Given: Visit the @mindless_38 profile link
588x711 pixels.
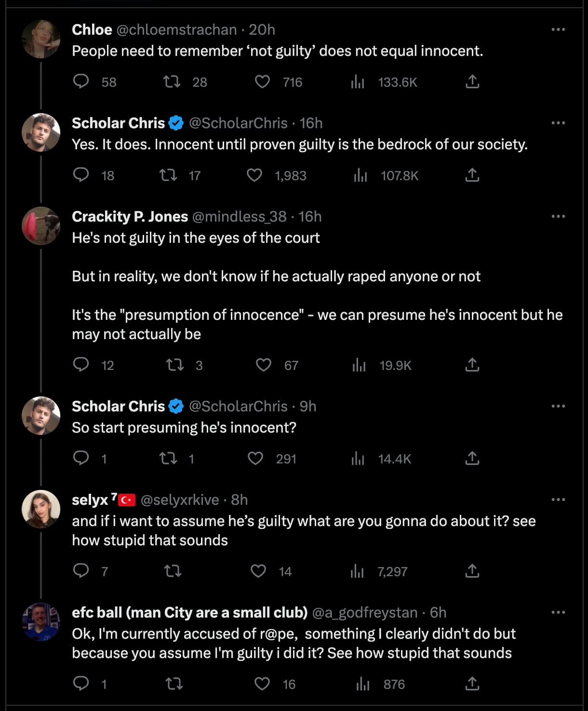Looking at the screenshot, I should 239,217.
